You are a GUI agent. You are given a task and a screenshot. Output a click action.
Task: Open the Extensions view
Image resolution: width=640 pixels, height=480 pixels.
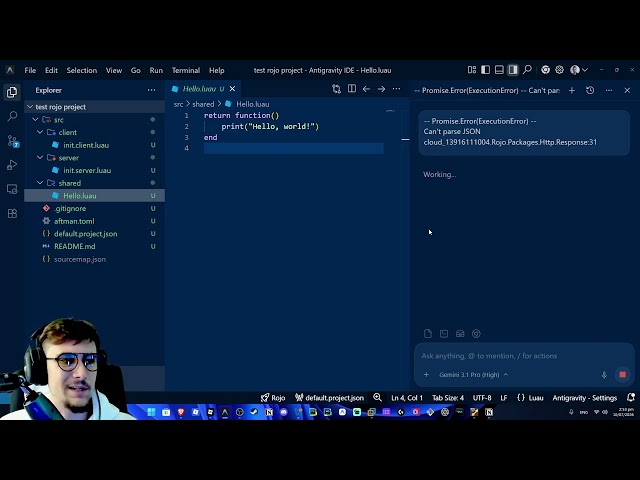click(x=12, y=213)
